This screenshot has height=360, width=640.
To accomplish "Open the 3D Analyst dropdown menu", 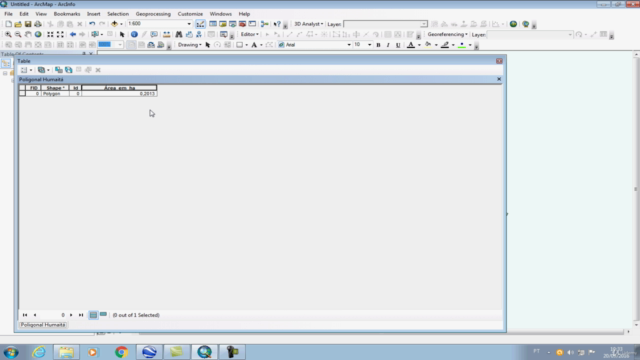I will point(309,24).
